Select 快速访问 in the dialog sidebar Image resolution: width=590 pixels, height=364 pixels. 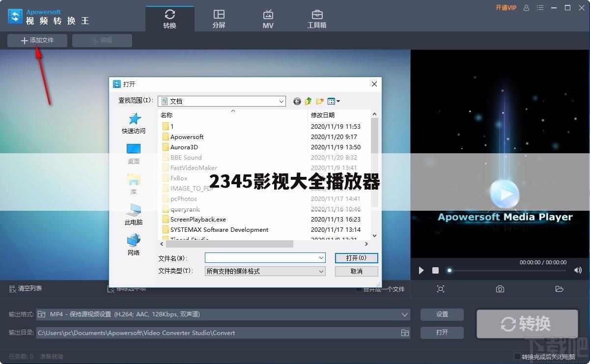click(134, 123)
